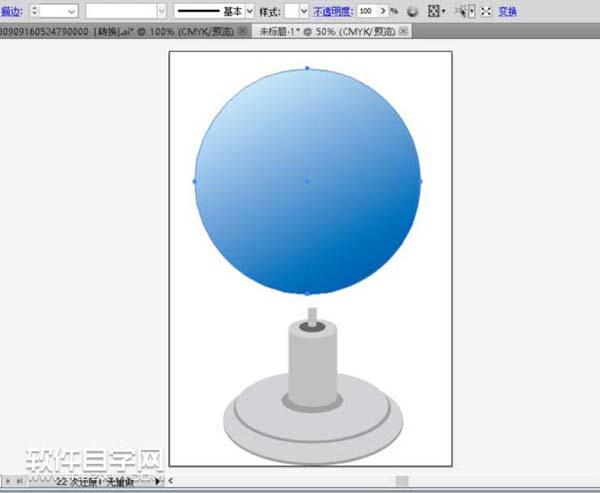Click the variable width profile field
This screenshot has width=600, height=493.
pyautogui.click(x=121, y=11)
